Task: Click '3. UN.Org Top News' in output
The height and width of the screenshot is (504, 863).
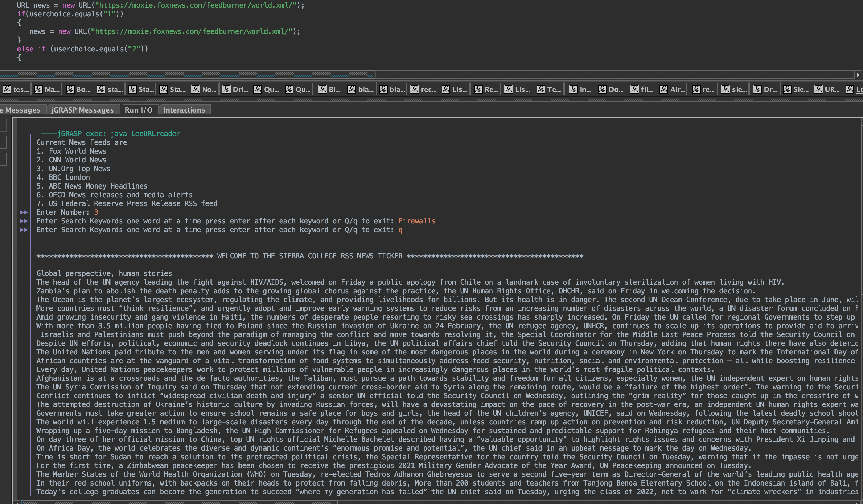Action: [73, 169]
